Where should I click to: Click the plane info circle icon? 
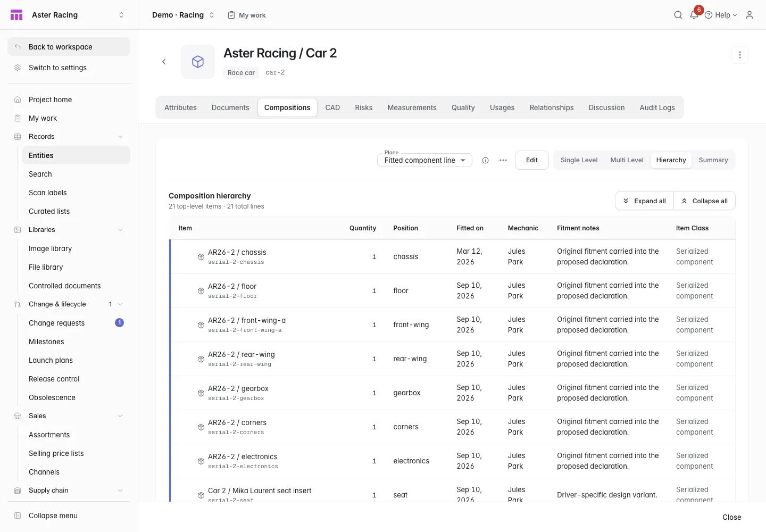click(x=485, y=160)
